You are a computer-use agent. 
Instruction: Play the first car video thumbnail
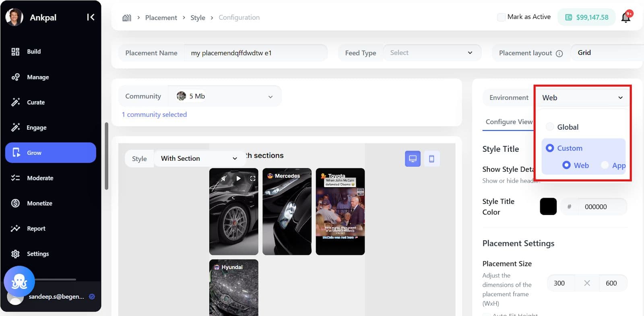pos(238,178)
